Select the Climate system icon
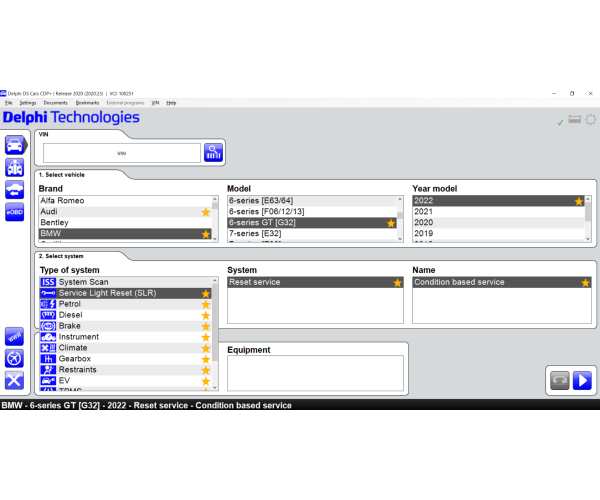This screenshot has width=600, height=500. 48,348
